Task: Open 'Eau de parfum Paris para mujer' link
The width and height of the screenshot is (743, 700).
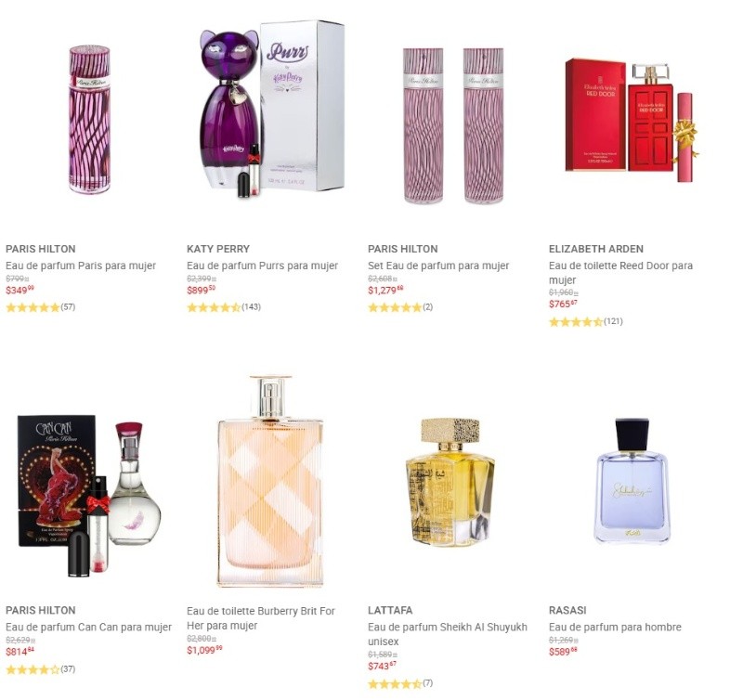Action: point(81,266)
